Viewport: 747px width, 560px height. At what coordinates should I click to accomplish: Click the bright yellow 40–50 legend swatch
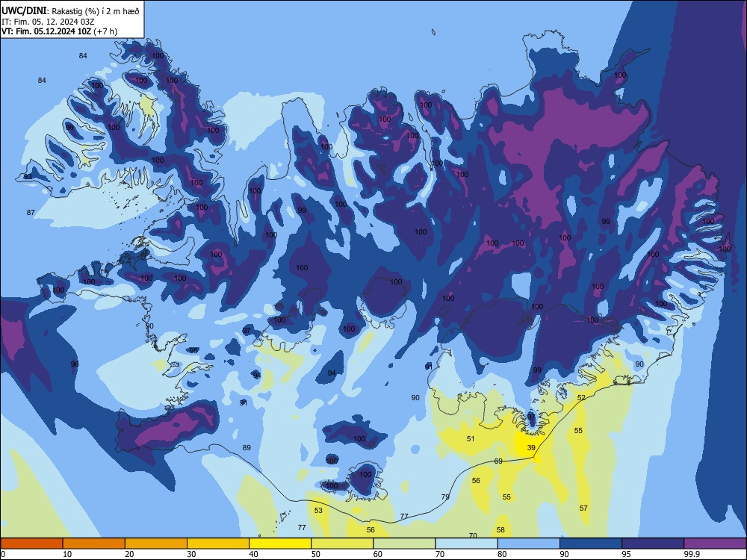pyautogui.click(x=280, y=544)
